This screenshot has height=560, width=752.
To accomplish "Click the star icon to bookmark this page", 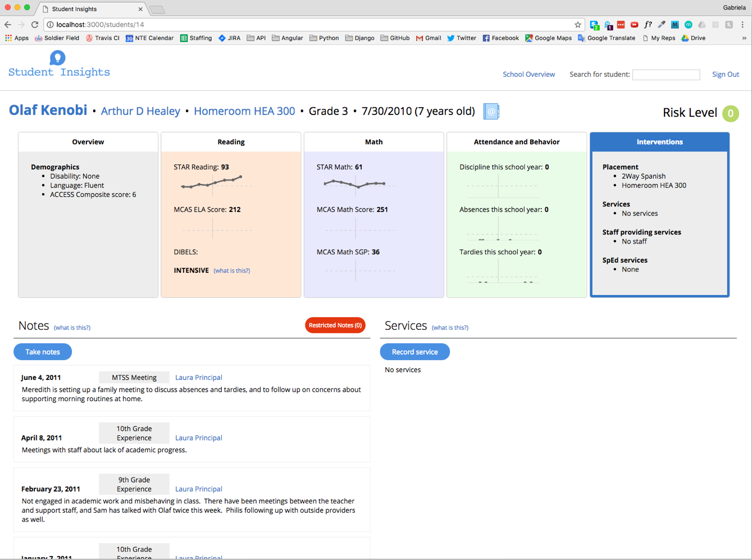I will [578, 24].
